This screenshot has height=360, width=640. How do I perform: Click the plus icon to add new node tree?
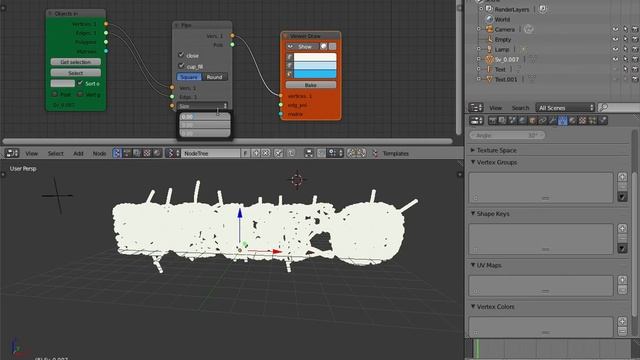click(256, 153)
